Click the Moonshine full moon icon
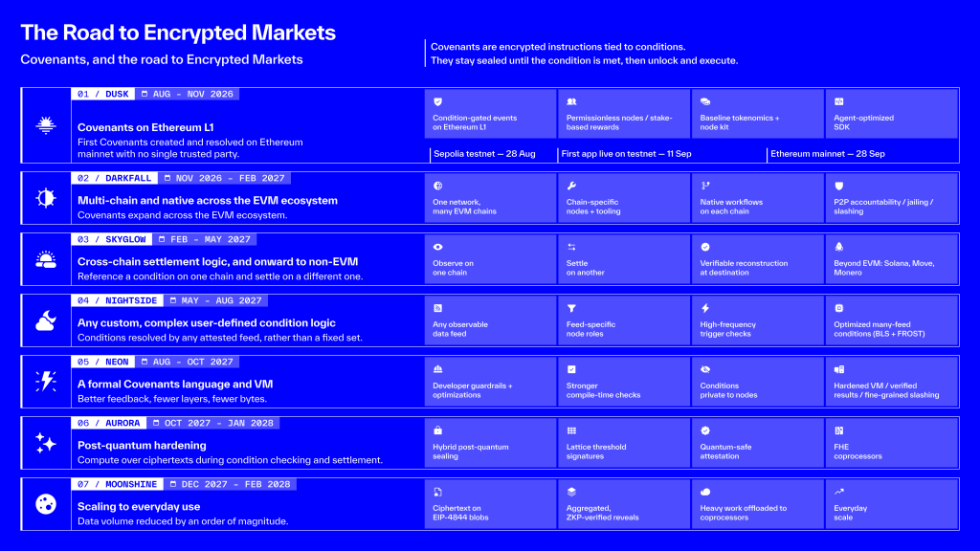The width and height of the screenshot is (980, 551). 46,504
